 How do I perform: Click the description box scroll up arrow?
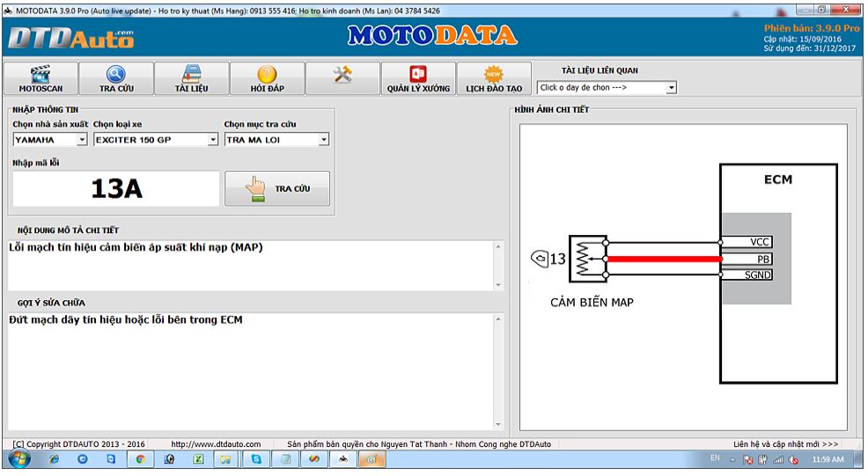pos(498,246)
